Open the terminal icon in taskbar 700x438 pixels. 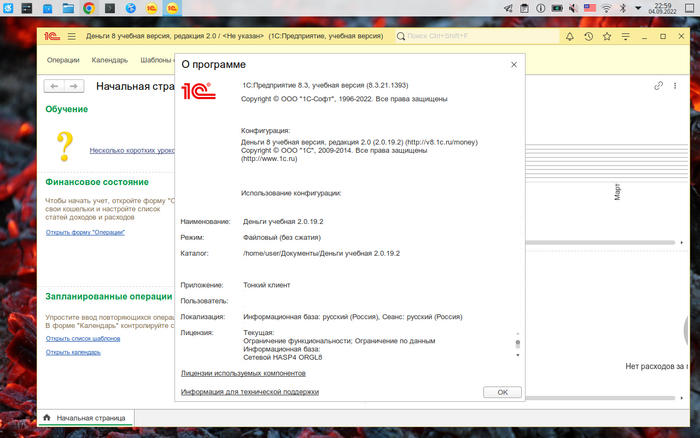click(x=110, y=8)
